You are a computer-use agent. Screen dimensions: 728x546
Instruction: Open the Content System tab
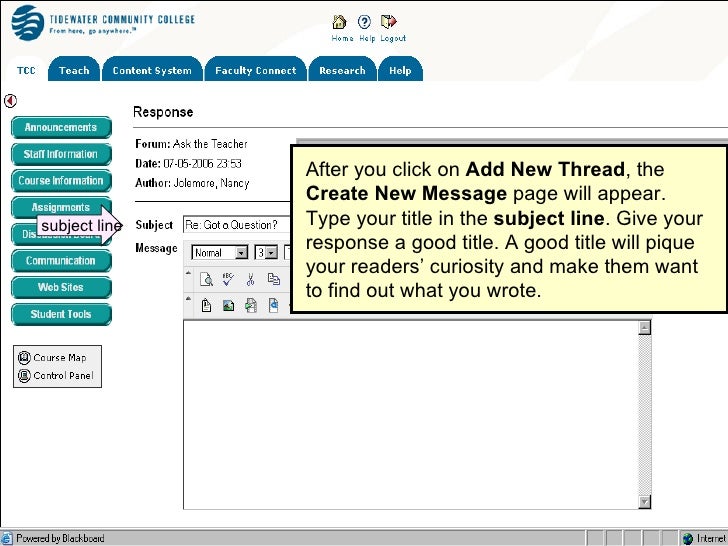pyautogui.click(x=152, y=71)
